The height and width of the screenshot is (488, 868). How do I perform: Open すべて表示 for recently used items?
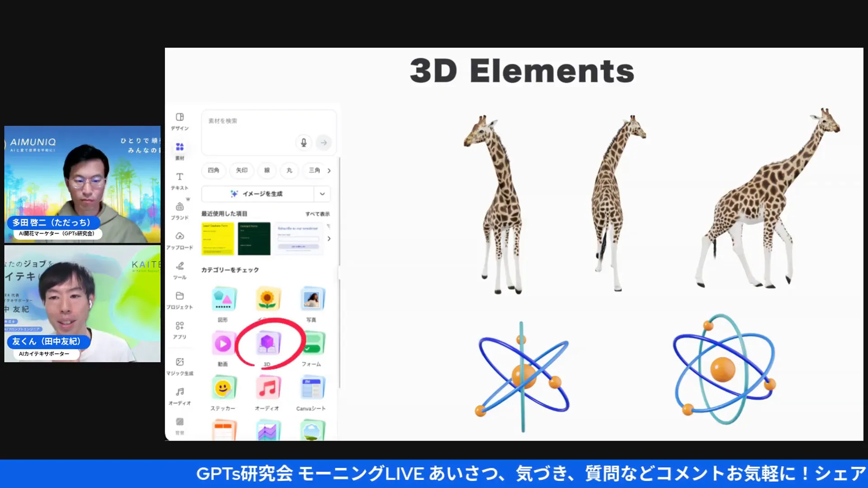pos(317,214)
